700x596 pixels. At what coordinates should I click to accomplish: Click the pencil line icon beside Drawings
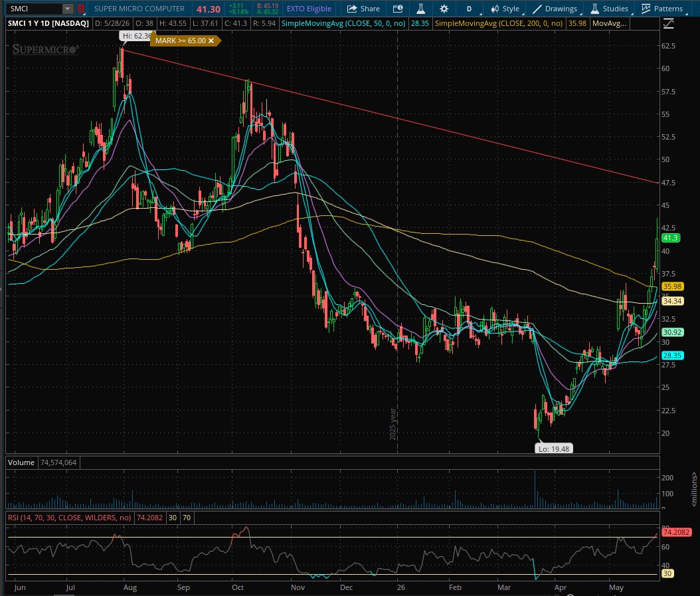[x=537, y=9]
